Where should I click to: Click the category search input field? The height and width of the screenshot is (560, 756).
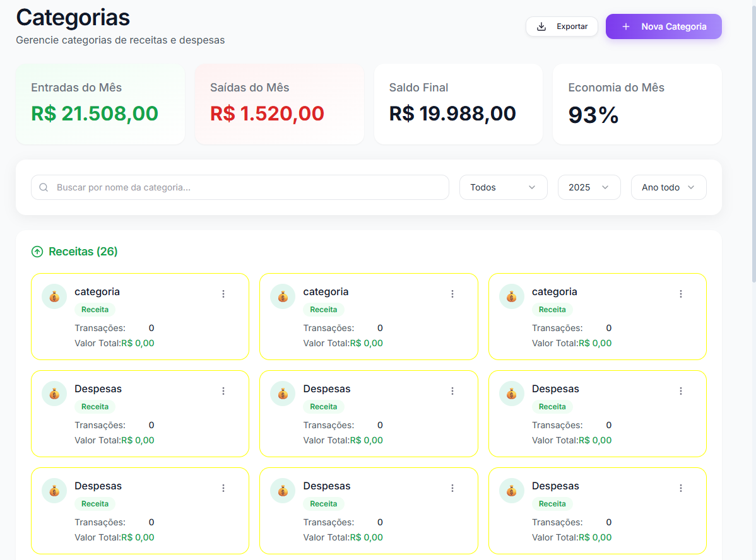click(x=240, y=187)
